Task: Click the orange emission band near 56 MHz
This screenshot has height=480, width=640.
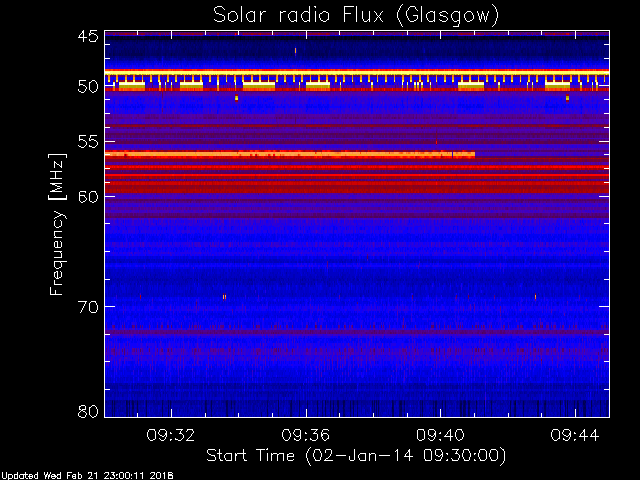Action: [290, 154]
